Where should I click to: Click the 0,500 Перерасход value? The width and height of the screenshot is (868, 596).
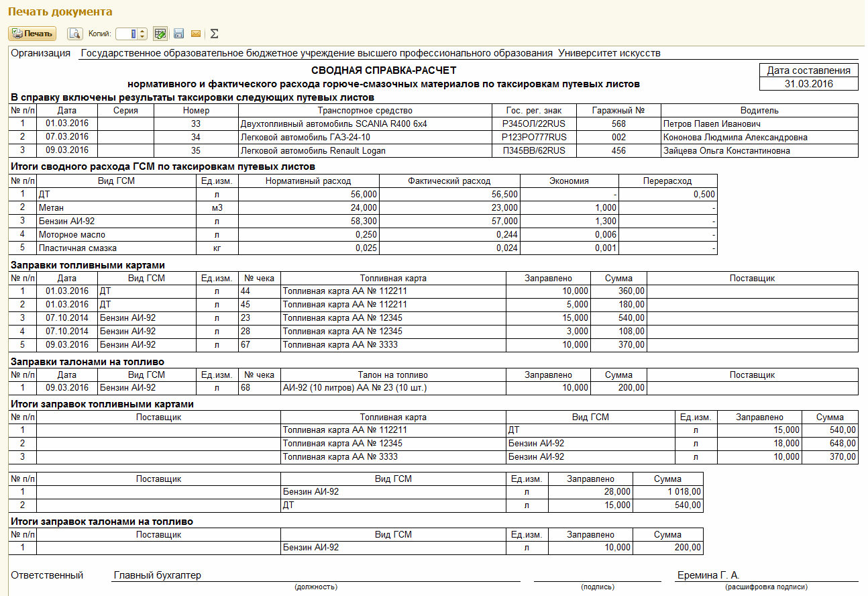point(668,195)
